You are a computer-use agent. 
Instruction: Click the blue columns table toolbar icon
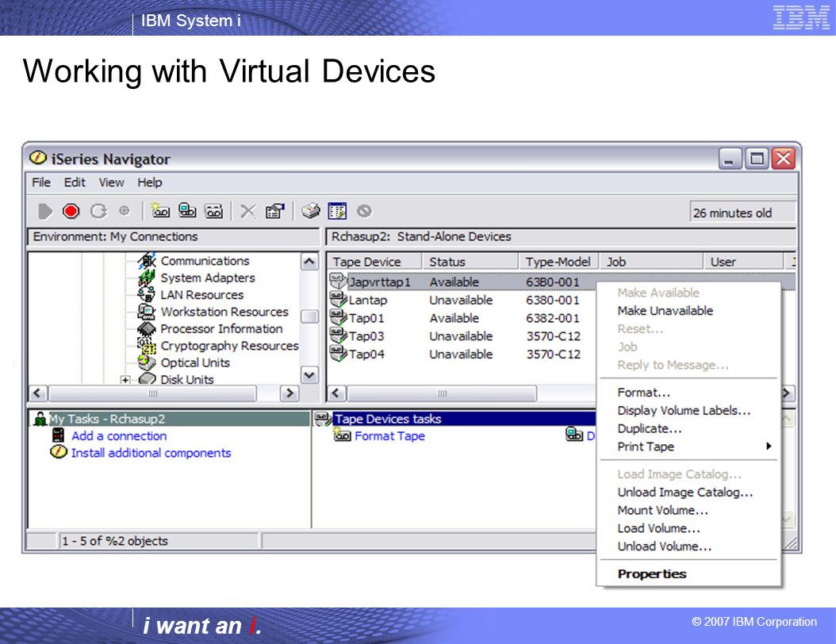(337, 211)
